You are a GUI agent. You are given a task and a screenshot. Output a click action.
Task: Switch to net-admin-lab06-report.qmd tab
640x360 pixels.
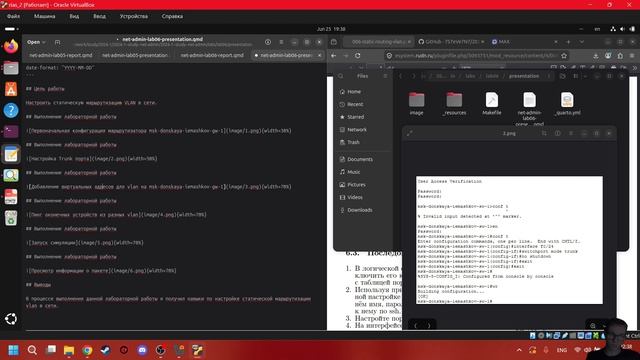coord(212,55)
